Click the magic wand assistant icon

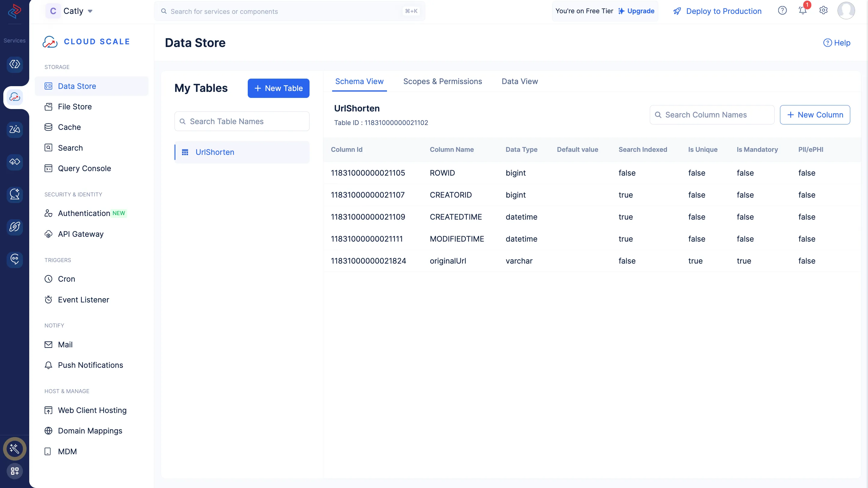coord(14,449)
